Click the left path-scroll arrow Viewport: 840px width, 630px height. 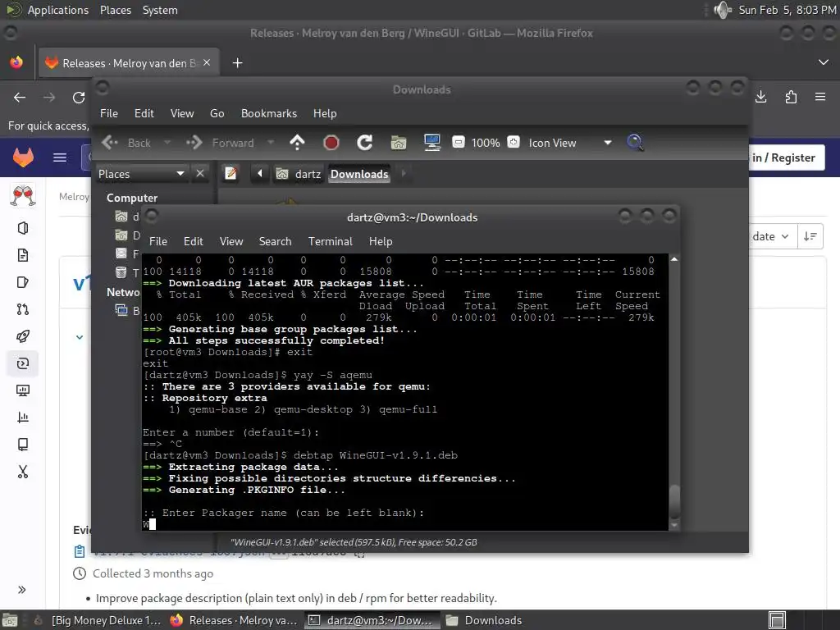click(260, 174)
